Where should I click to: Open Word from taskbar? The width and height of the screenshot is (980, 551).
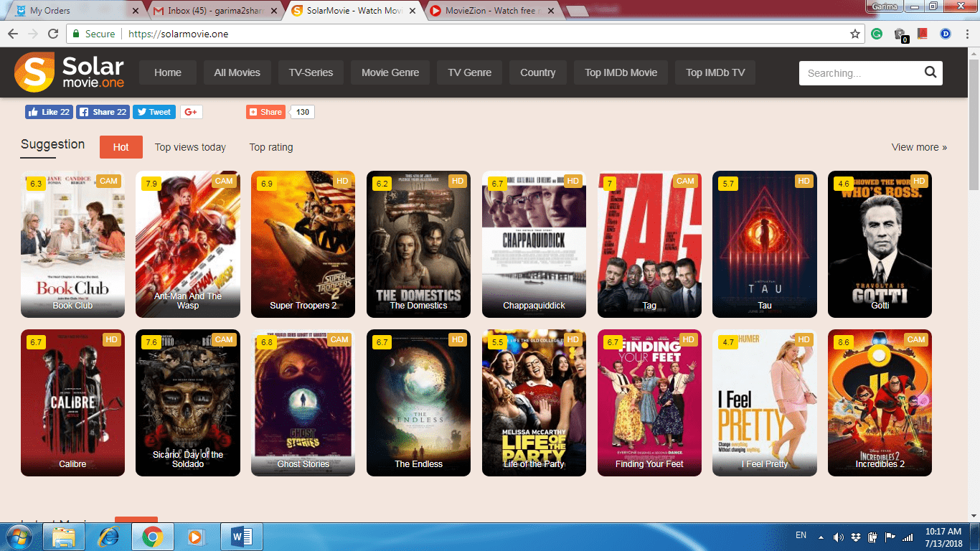241,537
